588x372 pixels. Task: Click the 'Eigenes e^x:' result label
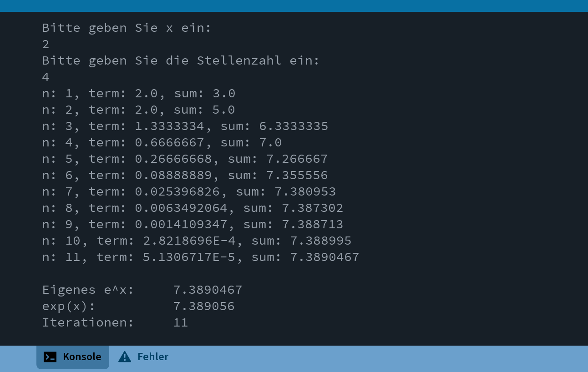(88, 290)
